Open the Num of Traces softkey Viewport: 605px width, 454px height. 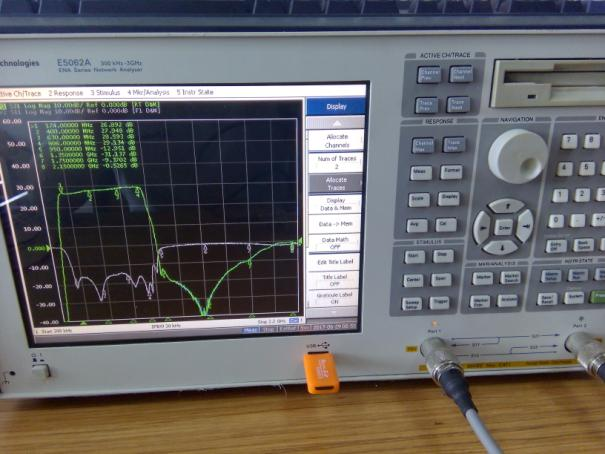click(336, 162)
